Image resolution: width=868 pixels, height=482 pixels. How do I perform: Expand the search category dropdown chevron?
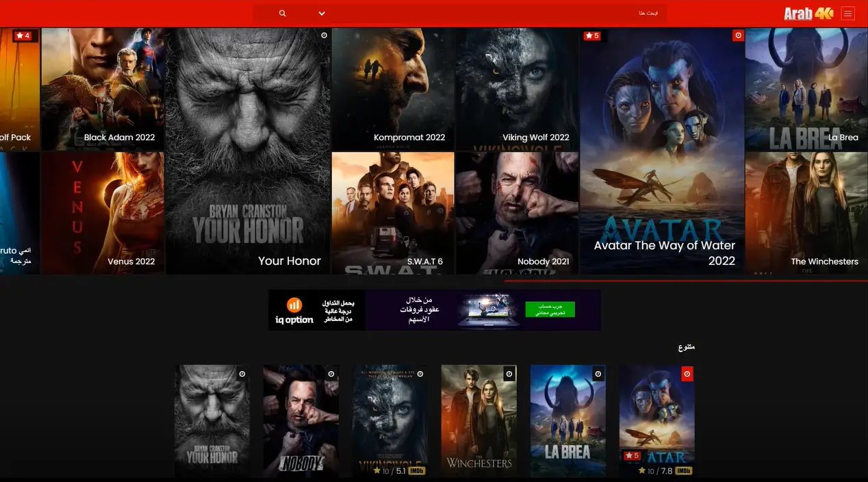pos(322,14)
